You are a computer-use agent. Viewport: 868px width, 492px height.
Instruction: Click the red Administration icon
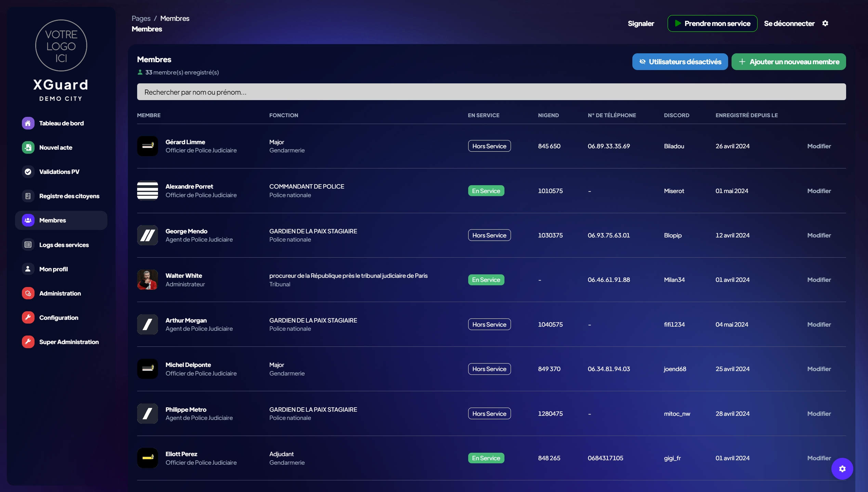(28, 293)
